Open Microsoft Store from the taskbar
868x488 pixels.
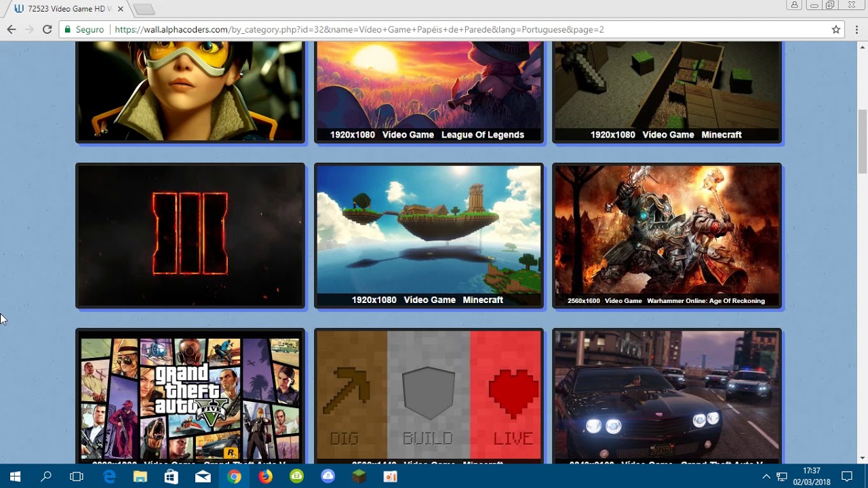(x=171, y=476)
